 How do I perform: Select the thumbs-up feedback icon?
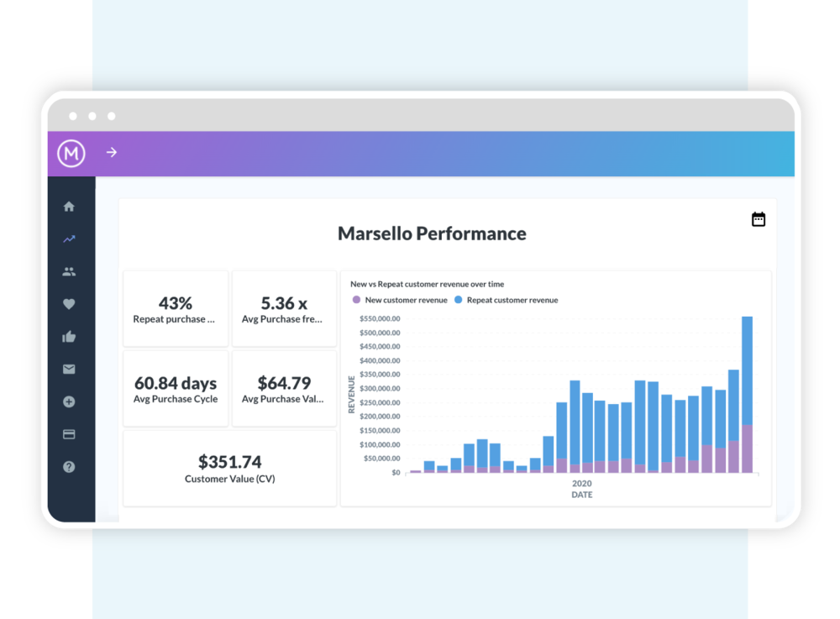click(x=69, y=336)
